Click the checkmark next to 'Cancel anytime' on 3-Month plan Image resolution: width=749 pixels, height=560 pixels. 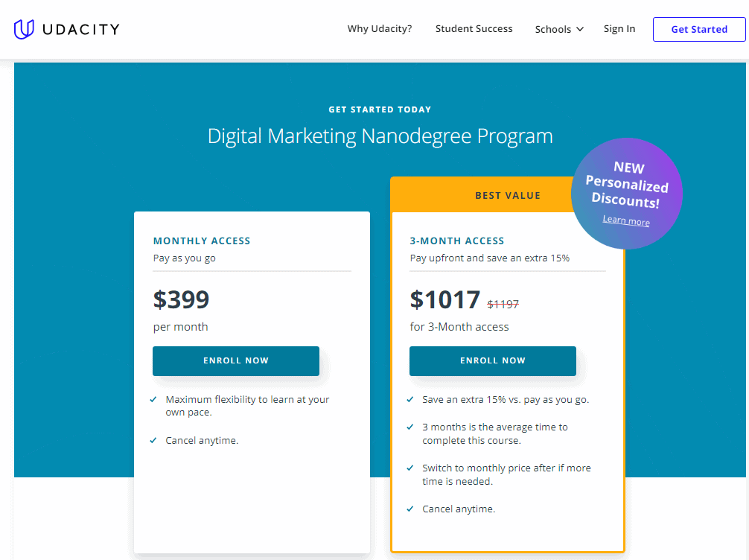pos(411,509)
